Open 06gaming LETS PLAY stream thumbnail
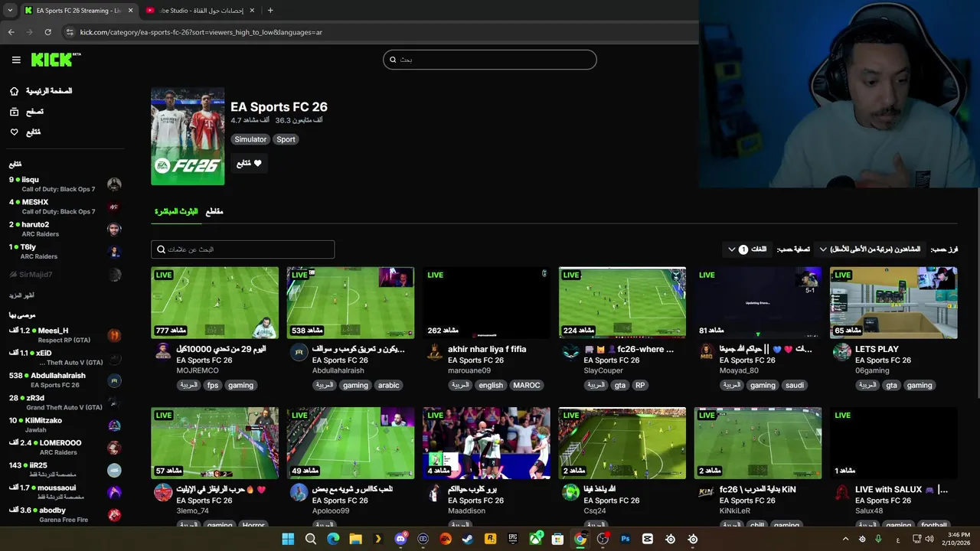Image resolution: width=980 pixels, height=551 pixels. 893,302
